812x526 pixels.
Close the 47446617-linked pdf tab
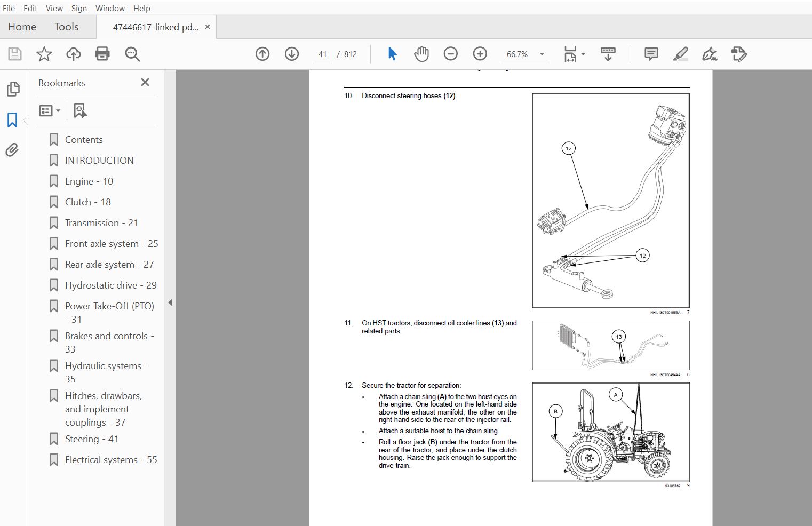pos(208,27)
